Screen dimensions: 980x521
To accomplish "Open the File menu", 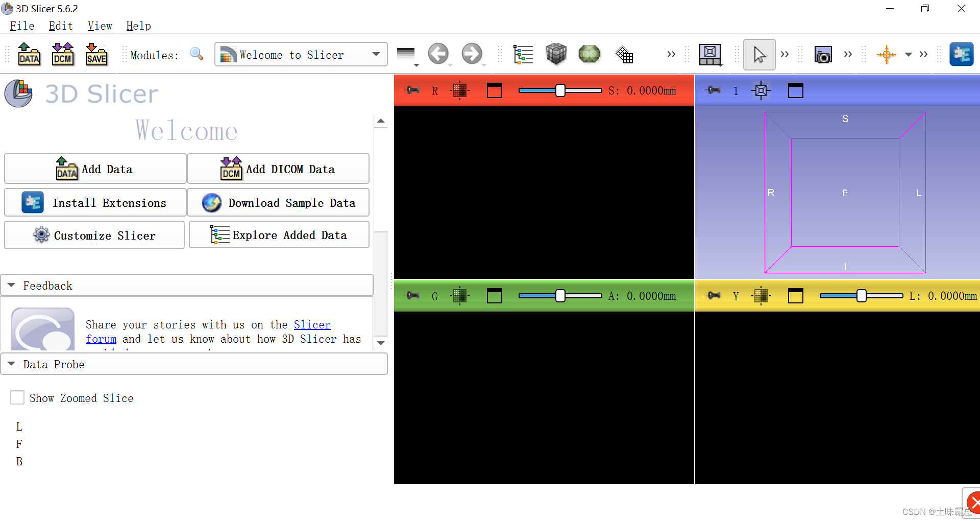I will pyautogui.click(x=22, y=26).
